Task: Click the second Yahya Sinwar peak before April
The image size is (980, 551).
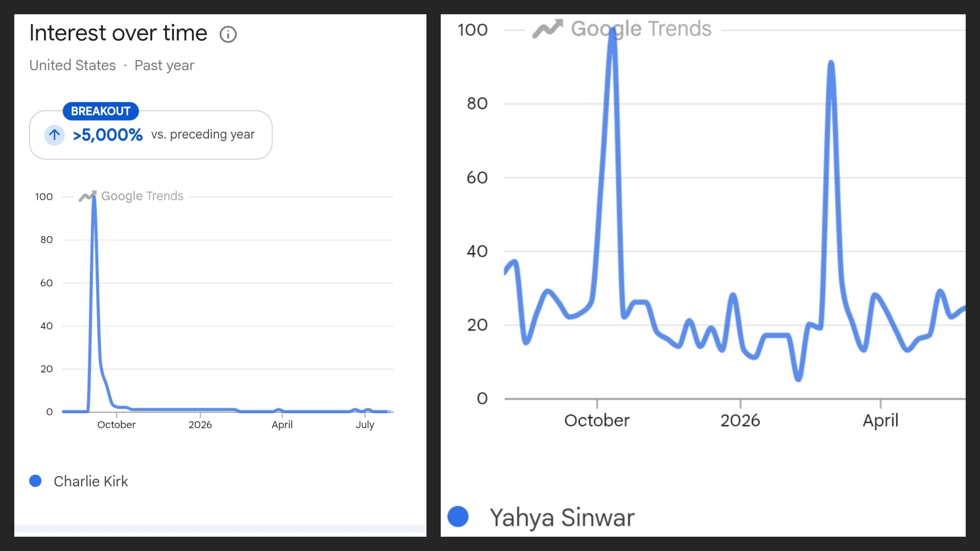Action: coord(831,64)
